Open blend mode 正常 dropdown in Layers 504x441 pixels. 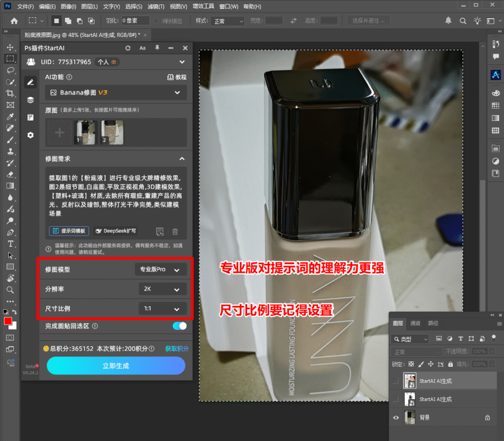(x=417, y=352)
